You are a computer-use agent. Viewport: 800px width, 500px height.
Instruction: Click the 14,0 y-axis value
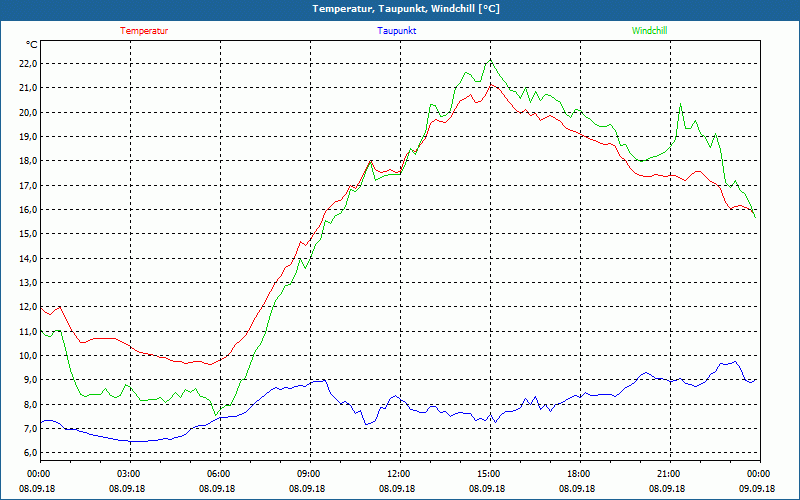pos(28,258)
